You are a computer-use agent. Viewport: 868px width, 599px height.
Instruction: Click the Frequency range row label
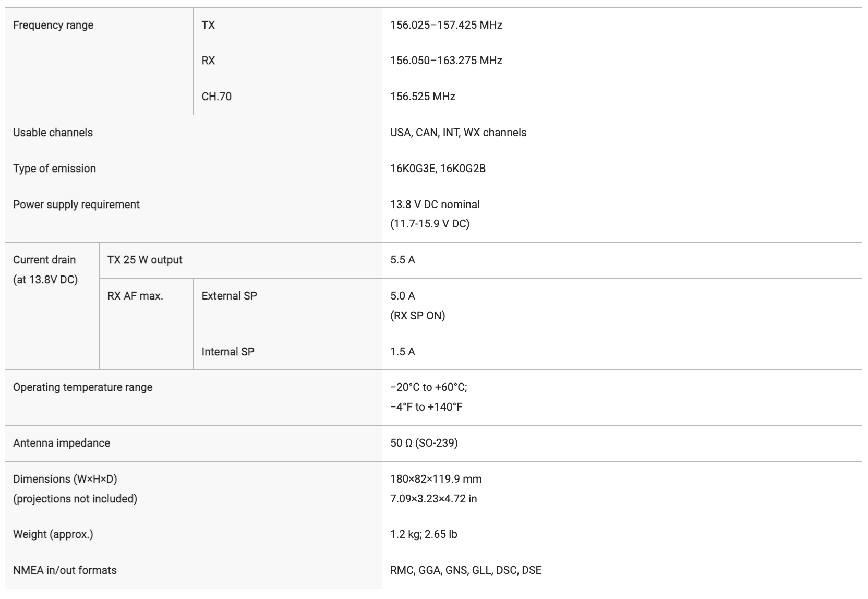(x=53, y=25)
